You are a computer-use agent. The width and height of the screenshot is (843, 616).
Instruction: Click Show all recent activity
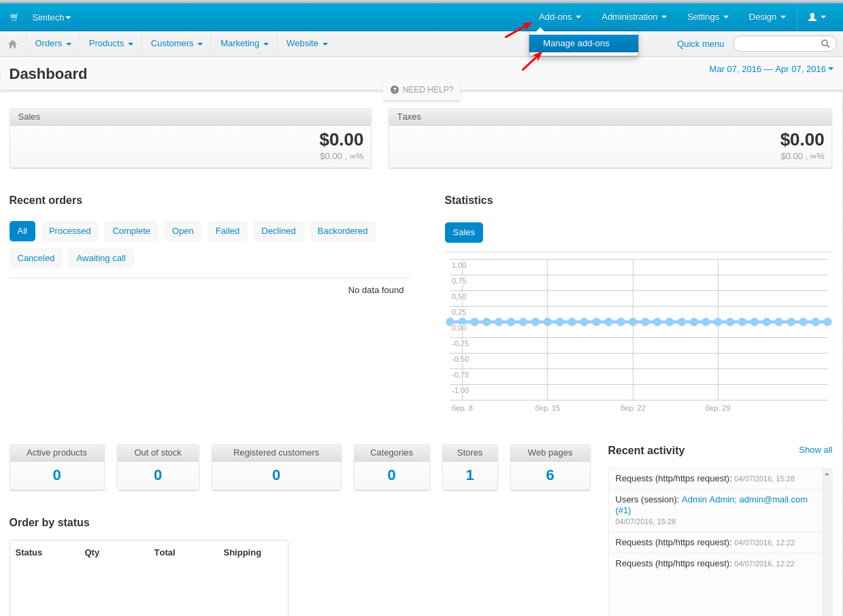[815, 450]
